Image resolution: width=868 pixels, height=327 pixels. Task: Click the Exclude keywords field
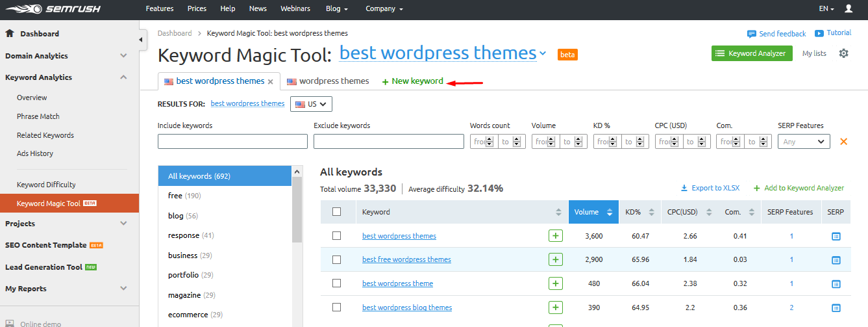389,141
